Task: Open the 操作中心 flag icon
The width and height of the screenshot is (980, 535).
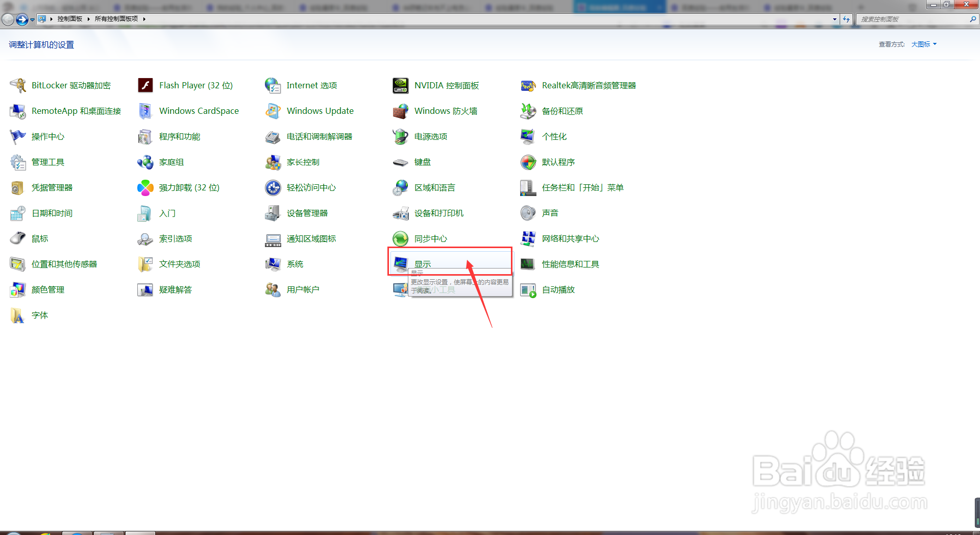Action: [18, 136]
